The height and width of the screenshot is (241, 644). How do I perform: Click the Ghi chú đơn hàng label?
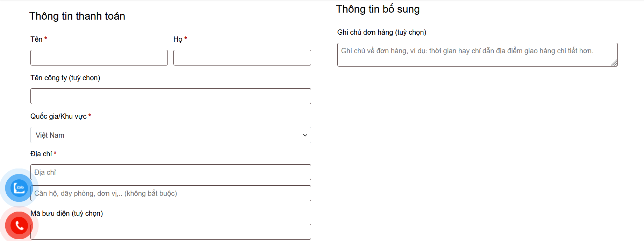point(381,32)
